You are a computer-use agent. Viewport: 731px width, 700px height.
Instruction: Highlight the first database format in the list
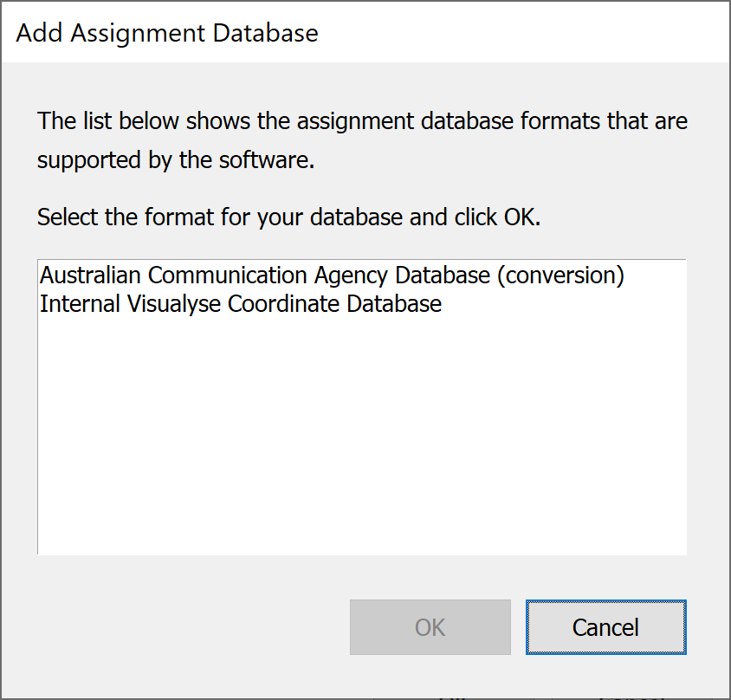[x=332, y=275]
